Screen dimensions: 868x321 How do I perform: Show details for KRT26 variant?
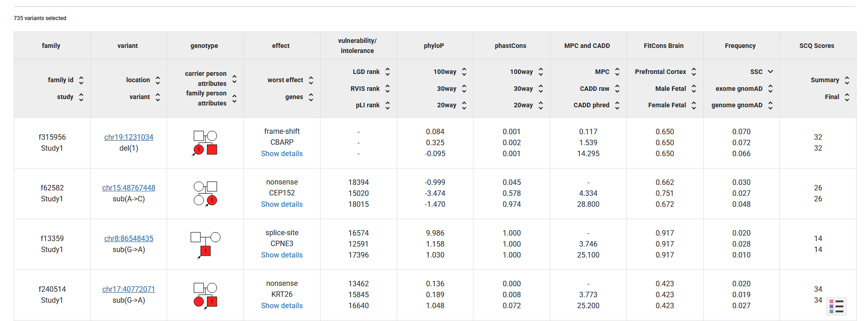tap(282, 305)
